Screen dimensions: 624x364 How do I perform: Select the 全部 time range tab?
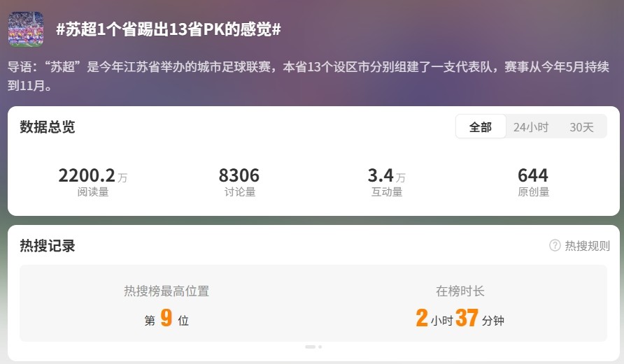click(x=481, y=126)
